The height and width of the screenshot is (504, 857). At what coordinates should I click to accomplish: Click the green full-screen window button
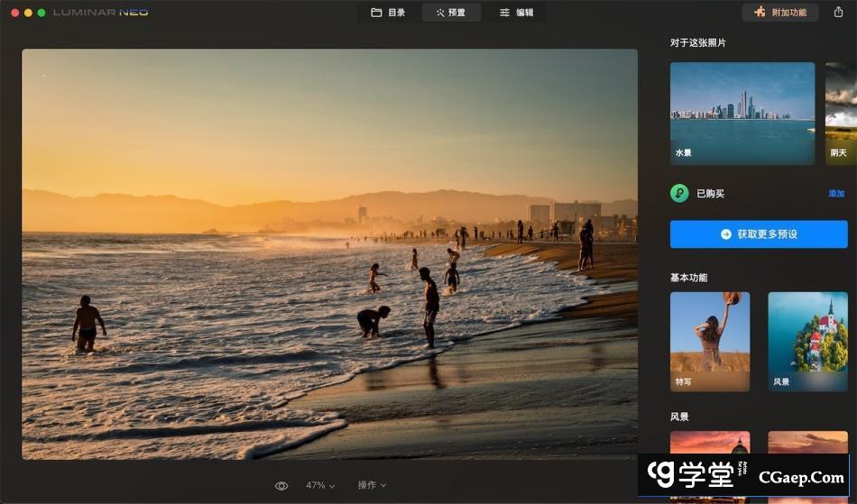[x=41, y=13]
